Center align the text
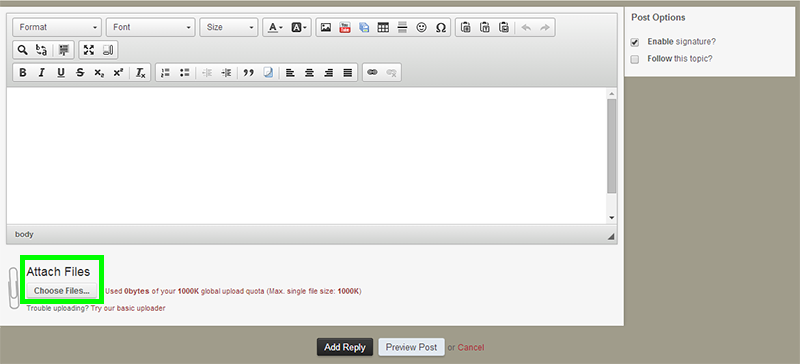 (309, 72)
